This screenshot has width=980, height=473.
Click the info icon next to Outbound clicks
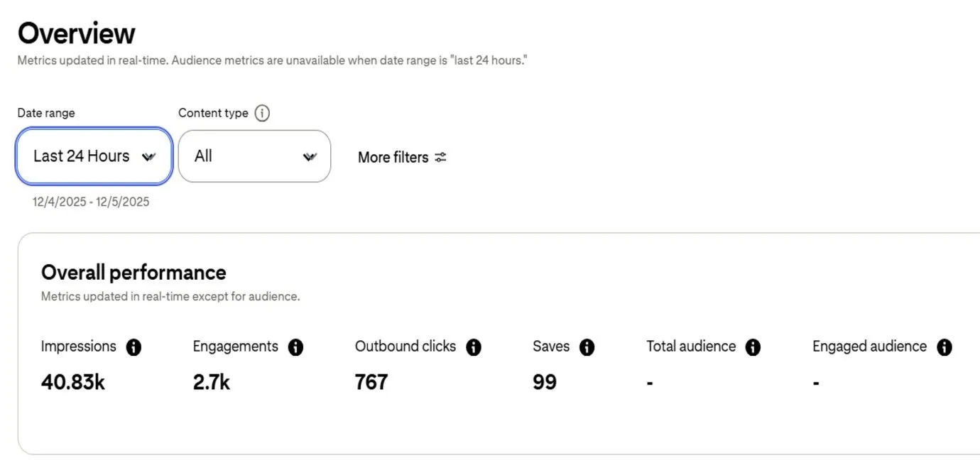tap(474, 347)
